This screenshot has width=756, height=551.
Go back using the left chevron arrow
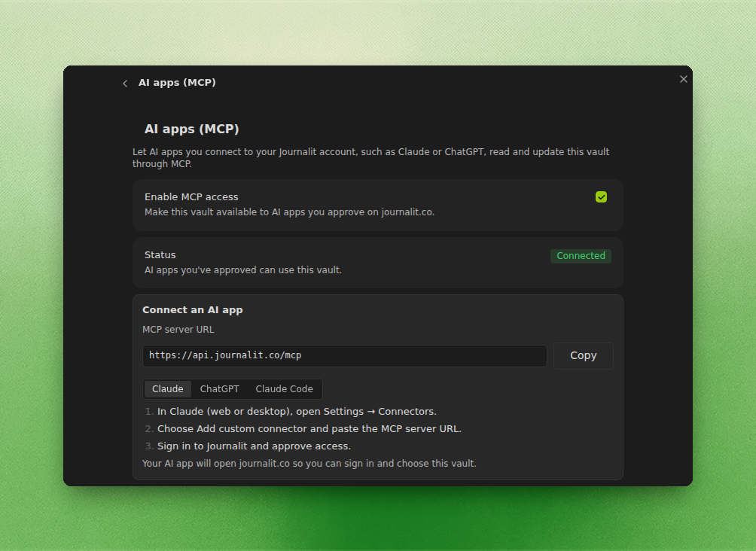coord(125,84)
